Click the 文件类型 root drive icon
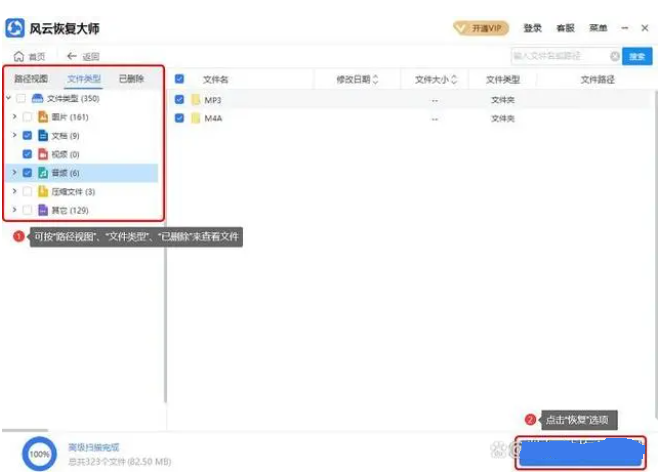The height and width of the screenshot is (474, 660). click(x=37, y=99)
